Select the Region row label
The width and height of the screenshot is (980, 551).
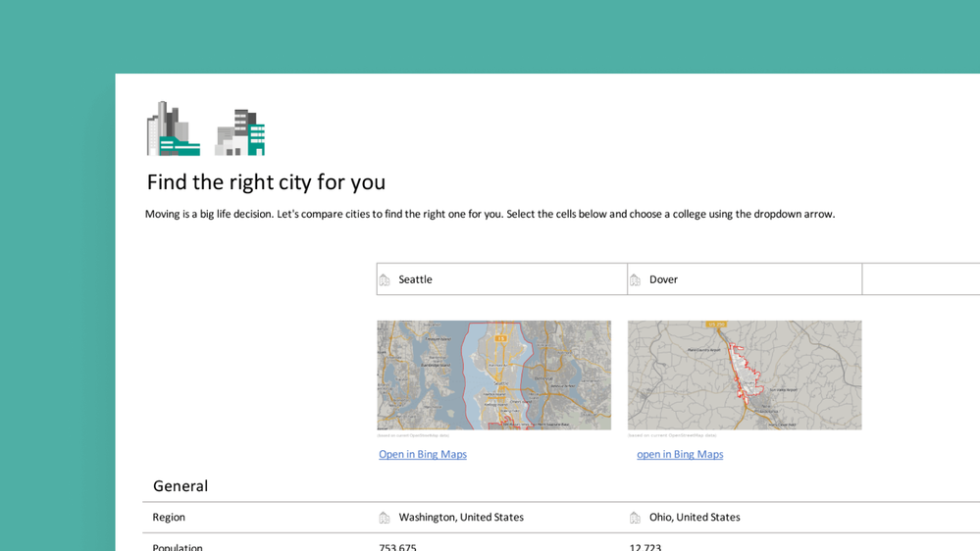169,518
